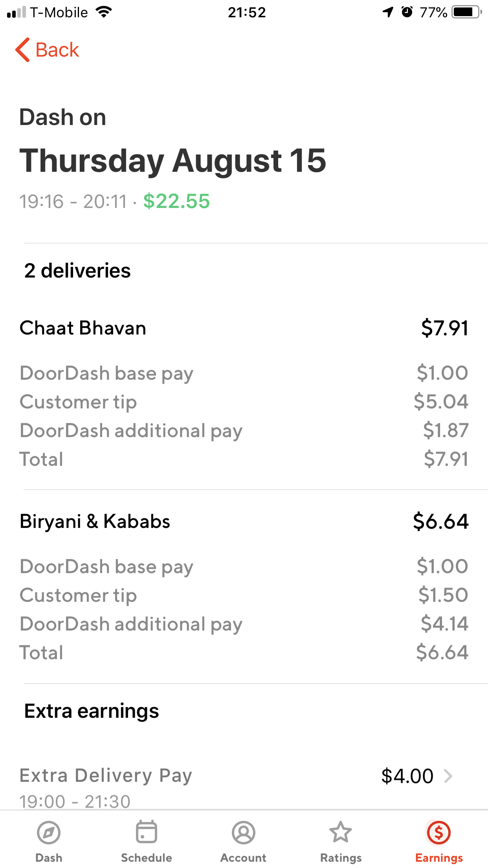The image size is (488, 868).
Task: Tap the location arrow status icon
Action: (x=388, y=12)
